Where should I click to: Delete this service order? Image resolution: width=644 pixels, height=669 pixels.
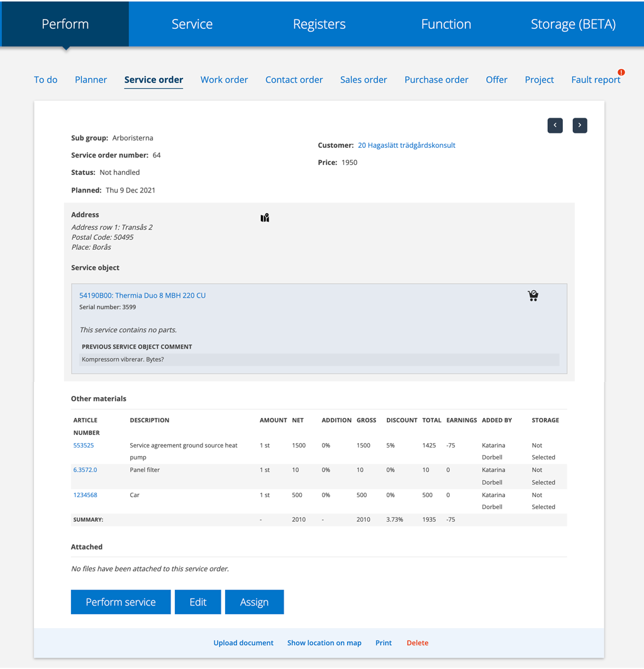click(417, 643)
